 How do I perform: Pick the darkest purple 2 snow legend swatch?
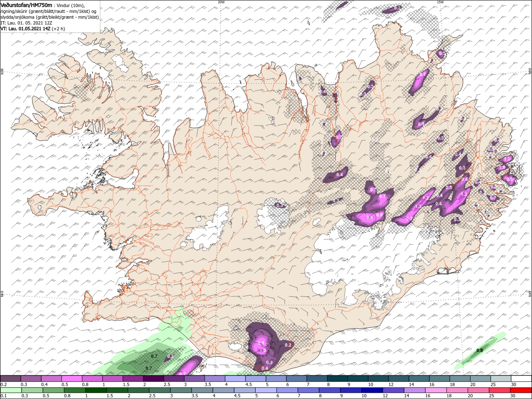coord(153,378)
